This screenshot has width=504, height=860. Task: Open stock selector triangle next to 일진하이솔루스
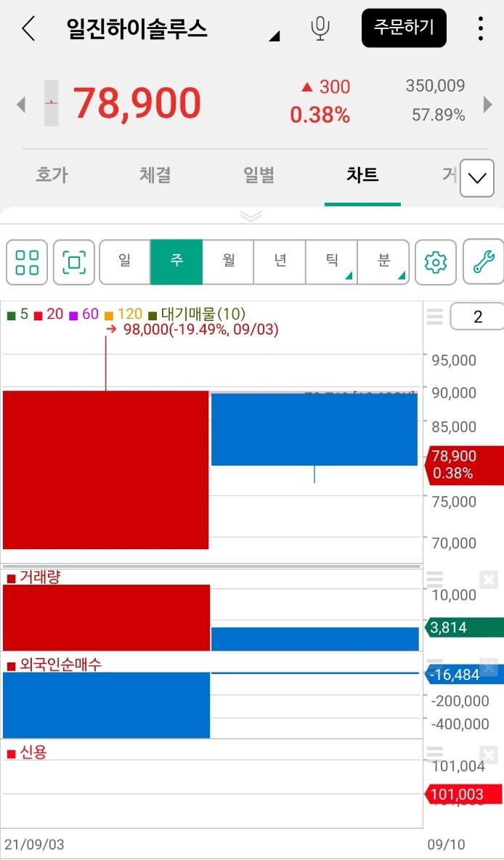pyautogui.click(x=275, y=36)
